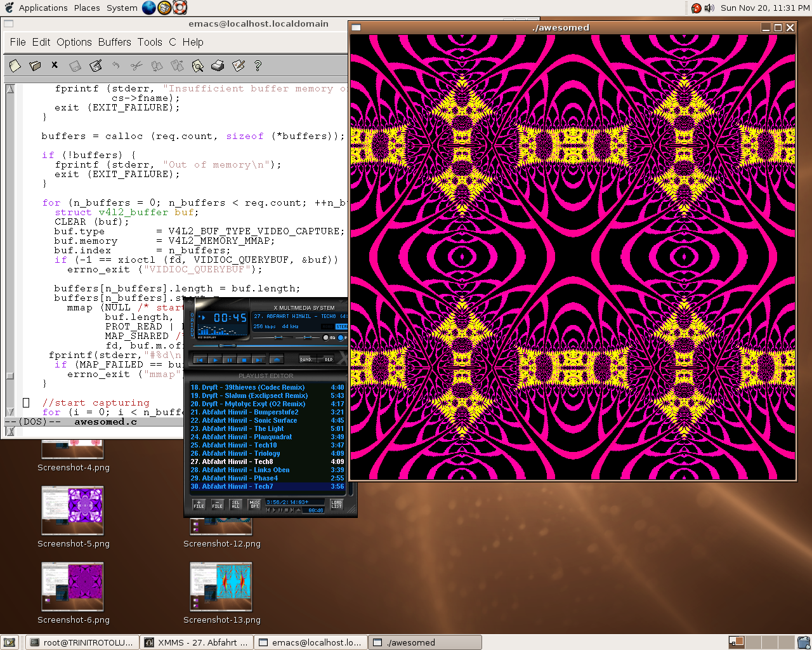Image resolution: width=812 pixels, height=650 pixels.
Task: Open the Emacs Edit menu
Action: click(x=41, y=42)
